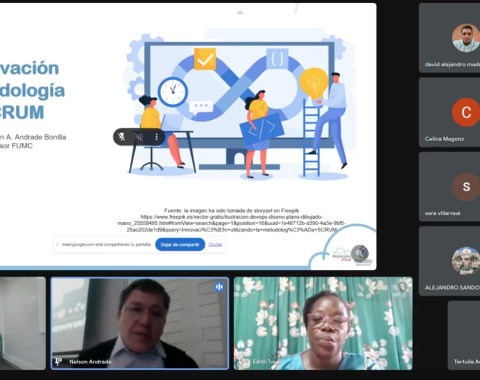Click the pin icon beside Nelson Andrade's name
This screenshot has height=380, width=480.
(59, 362)
